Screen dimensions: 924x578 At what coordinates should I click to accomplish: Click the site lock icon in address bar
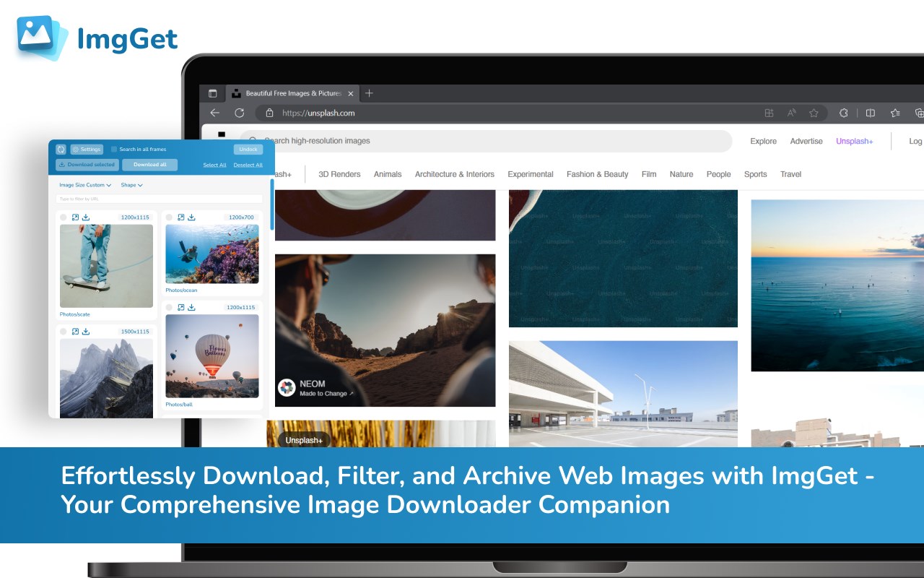[269, 113]
